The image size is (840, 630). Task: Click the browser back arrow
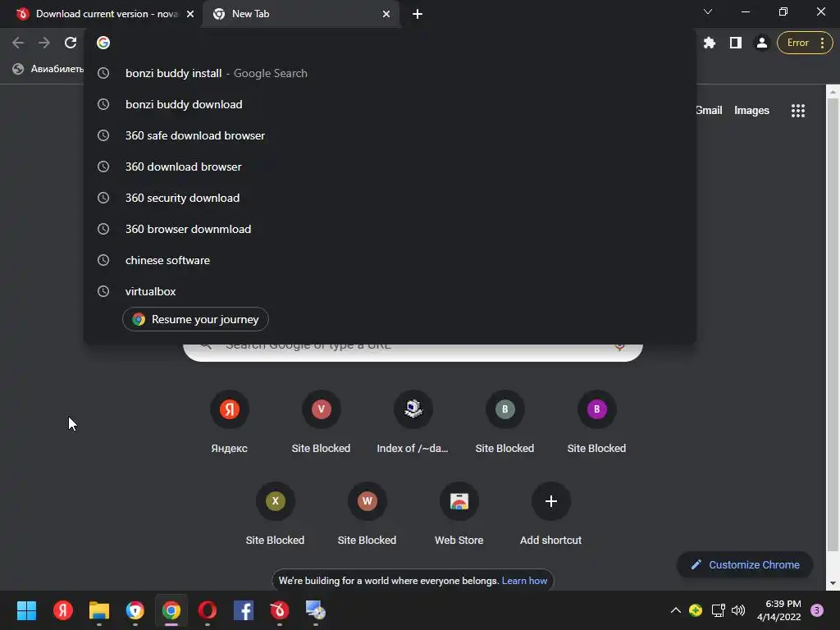pos(18,43)
